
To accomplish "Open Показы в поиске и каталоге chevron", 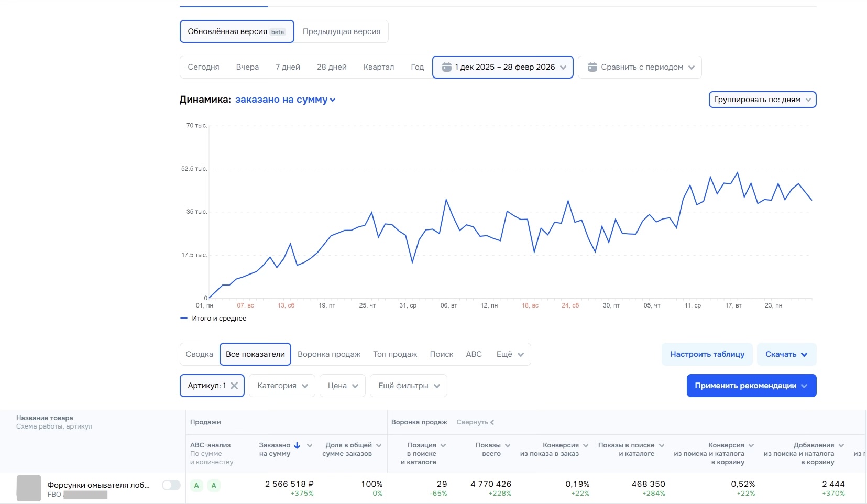I will pos(662,445).
